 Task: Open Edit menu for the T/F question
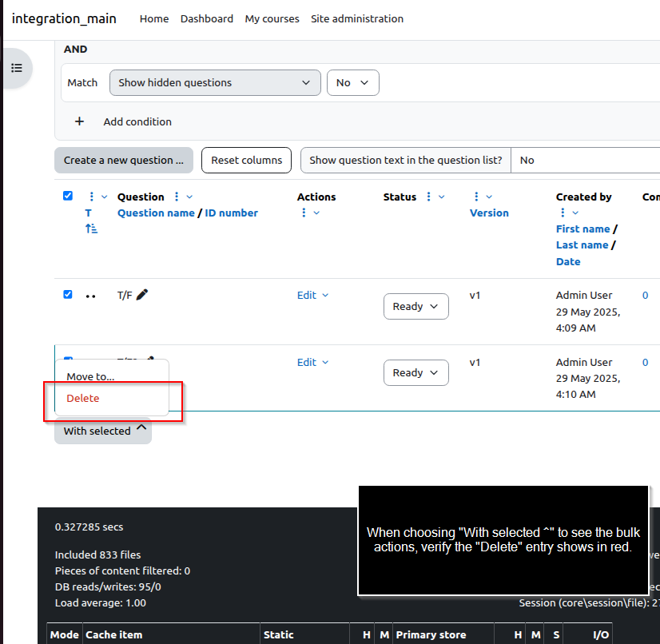click(312, 295)
